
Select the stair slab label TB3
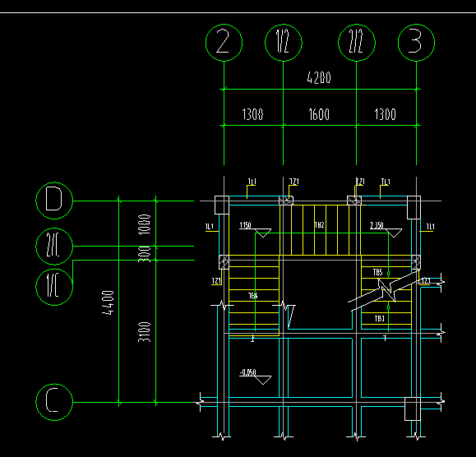tap(380, 318)
